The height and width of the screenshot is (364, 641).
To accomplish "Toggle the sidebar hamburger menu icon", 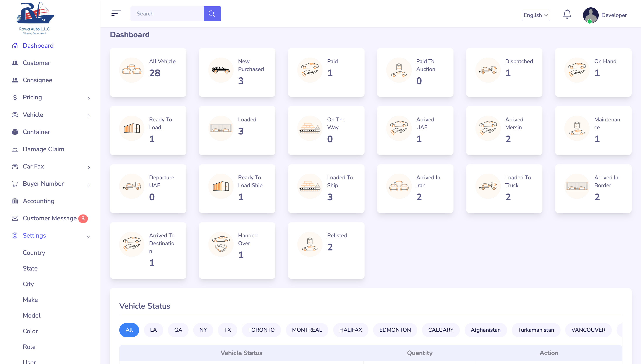I will pos(116,14).
